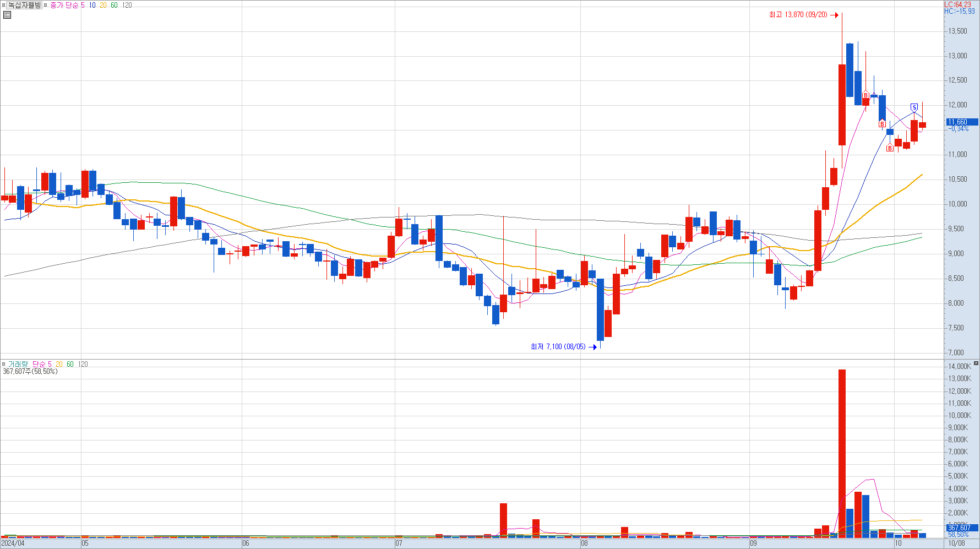Click the HC:-15.93 readout

click(959, 11)
